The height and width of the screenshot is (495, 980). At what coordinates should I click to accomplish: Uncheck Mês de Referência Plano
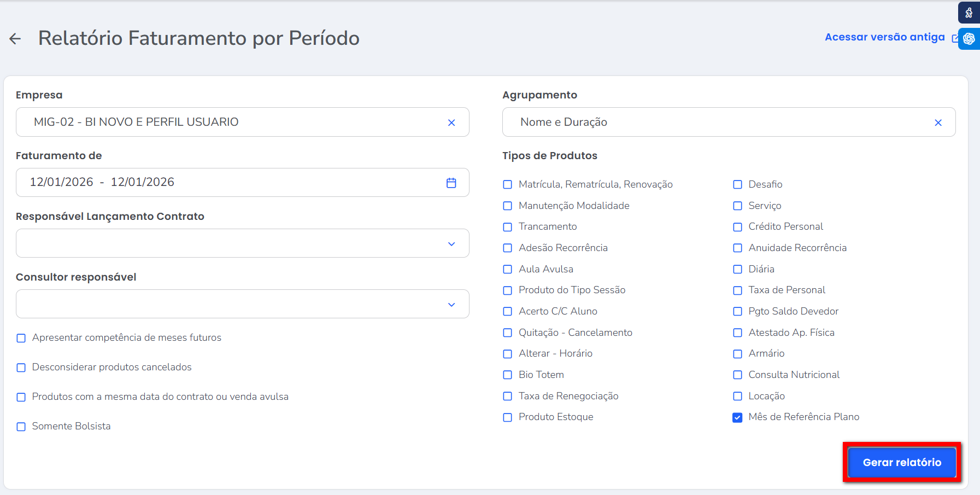point(737,417)
